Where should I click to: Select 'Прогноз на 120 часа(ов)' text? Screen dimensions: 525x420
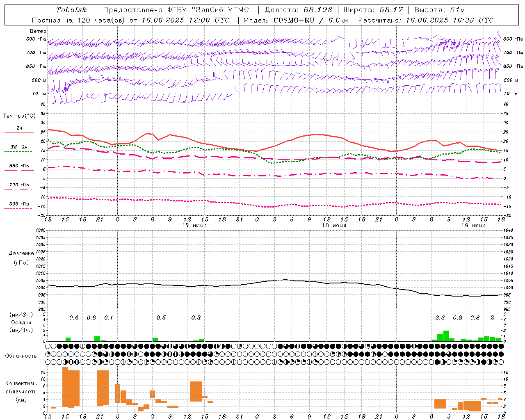click(79, 20)
